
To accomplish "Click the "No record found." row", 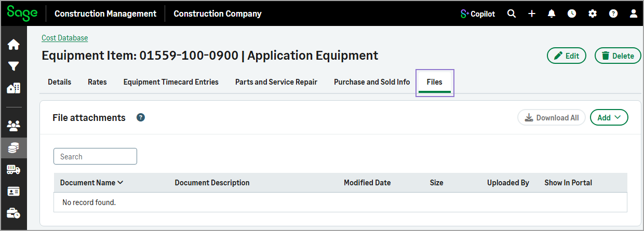I will (340, 202).
